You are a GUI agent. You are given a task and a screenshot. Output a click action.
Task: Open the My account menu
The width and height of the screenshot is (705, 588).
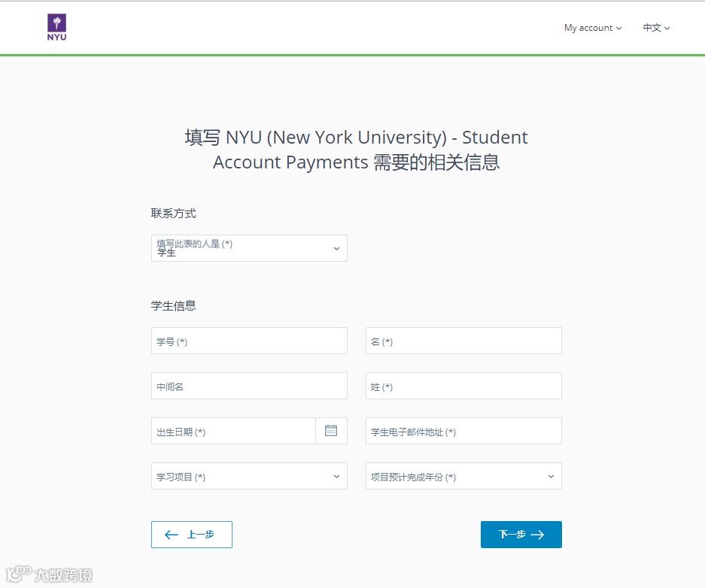[593, 28]
